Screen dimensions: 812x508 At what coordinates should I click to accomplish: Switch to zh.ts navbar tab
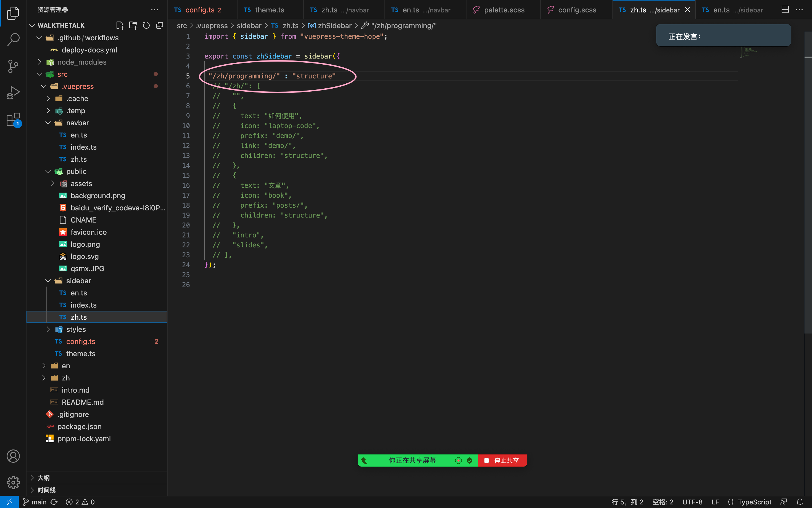coord(344,10)
